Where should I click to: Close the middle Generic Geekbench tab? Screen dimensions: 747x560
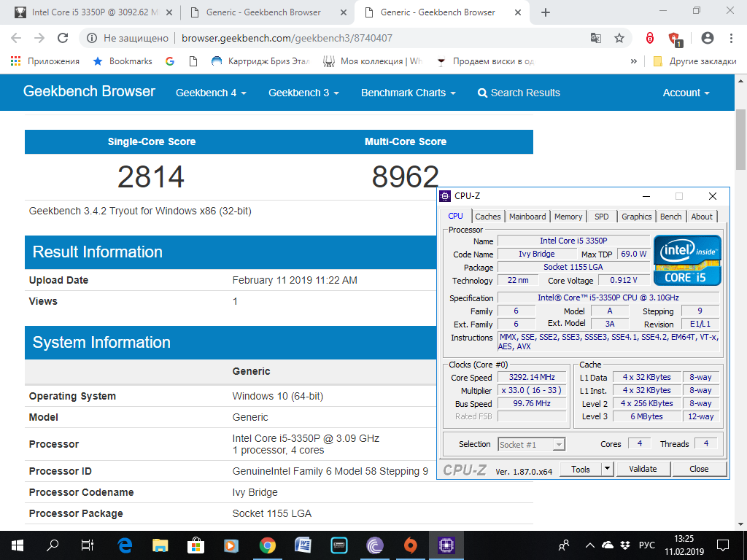tap(343, 13)
